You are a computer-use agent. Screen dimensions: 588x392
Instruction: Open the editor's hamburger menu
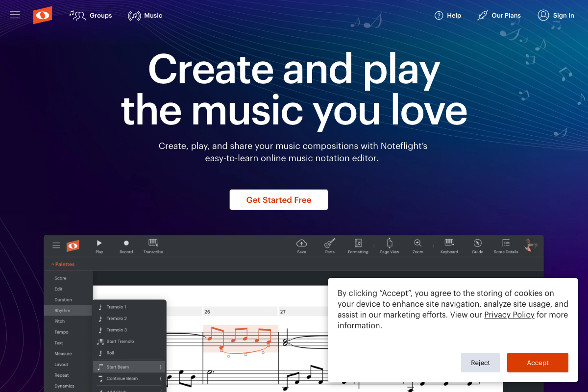(x=56, y=245)
